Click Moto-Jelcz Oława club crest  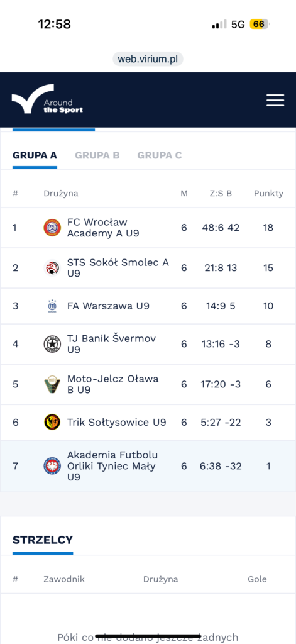tap(52, 384)
